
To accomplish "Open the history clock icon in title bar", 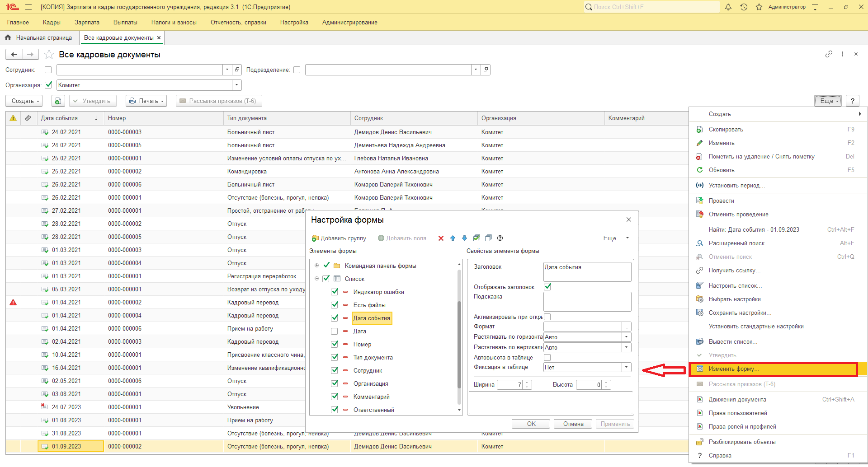I will pyautogui.click(x=744, y=7).
